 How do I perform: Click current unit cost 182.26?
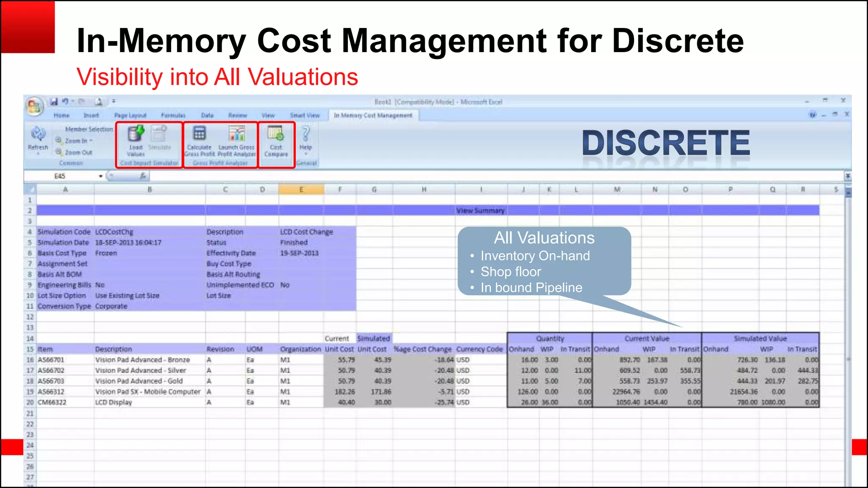[x=340, y=391]
